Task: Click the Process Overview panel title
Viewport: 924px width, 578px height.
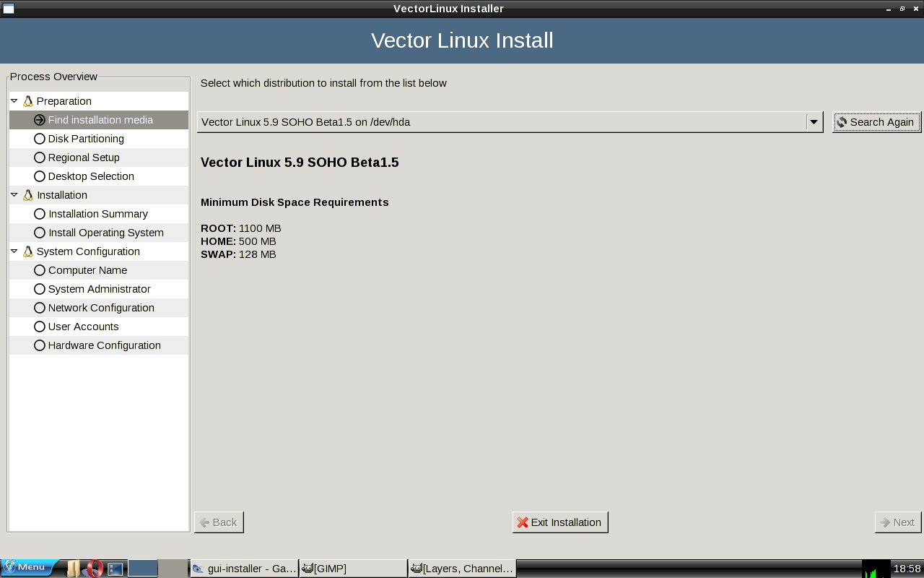Action: click(x=53, y=77)
